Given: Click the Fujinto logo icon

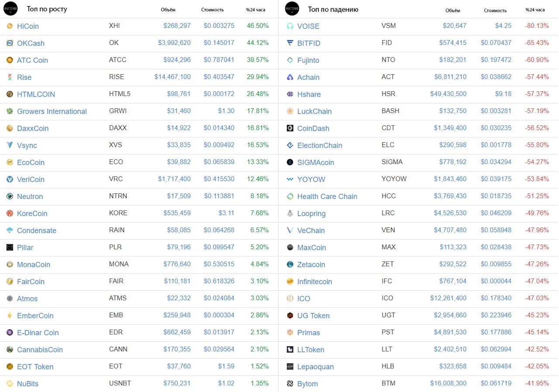Looking at the screenshot, I should [x=290, y=60].
